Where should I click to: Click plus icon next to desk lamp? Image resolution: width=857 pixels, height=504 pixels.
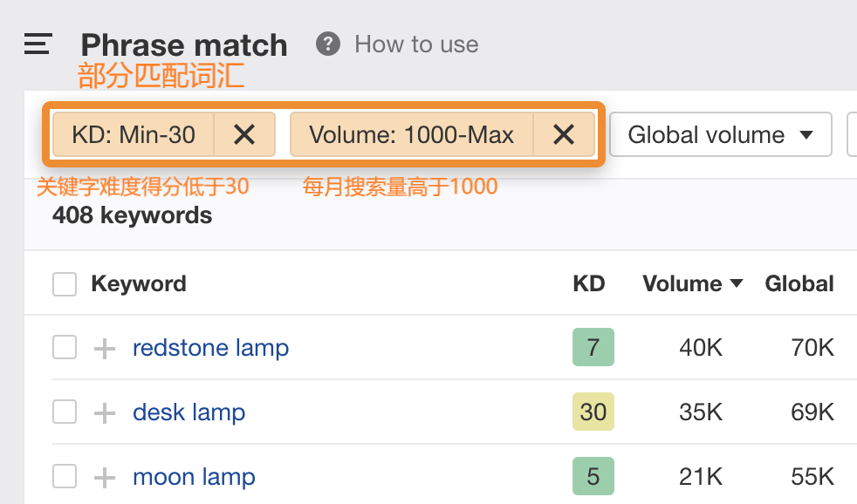pyautogui.click(x=105, y=412)
